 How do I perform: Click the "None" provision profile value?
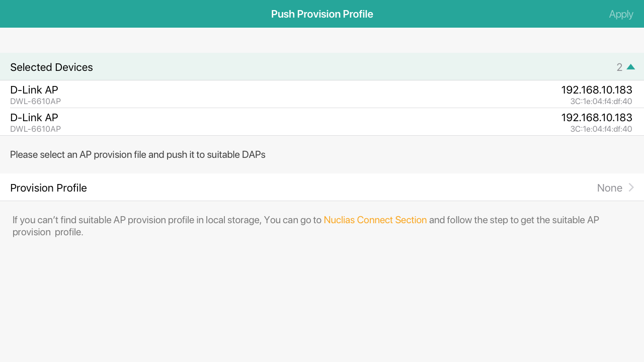[609, 188]
